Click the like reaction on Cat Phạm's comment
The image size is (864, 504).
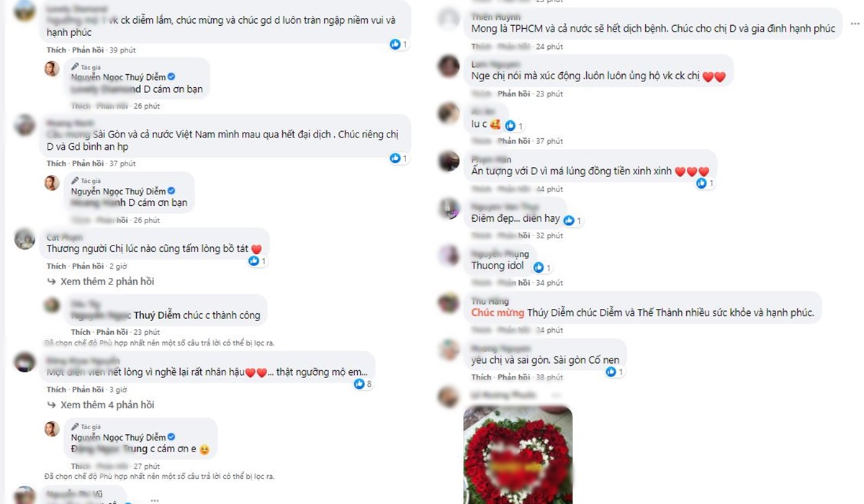pyautogui.click(x=253, y=261)
